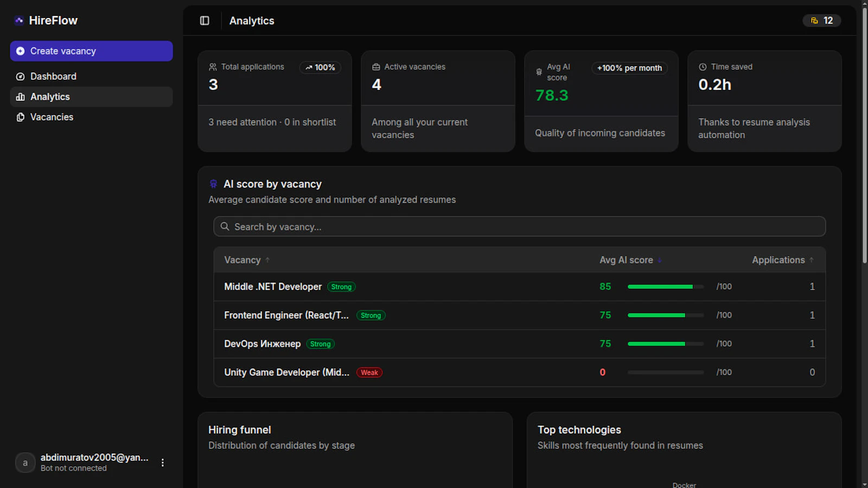Click the Active vacancies value 4
Image resolution: width=868 pixels, height=488 pixels.
[x=376, y=85]
